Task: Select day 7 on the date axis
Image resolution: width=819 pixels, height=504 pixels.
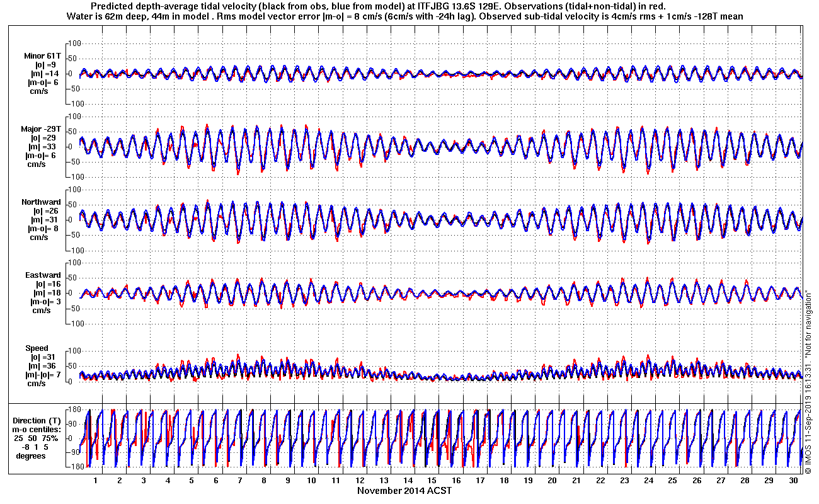Action: pos(240,480)
